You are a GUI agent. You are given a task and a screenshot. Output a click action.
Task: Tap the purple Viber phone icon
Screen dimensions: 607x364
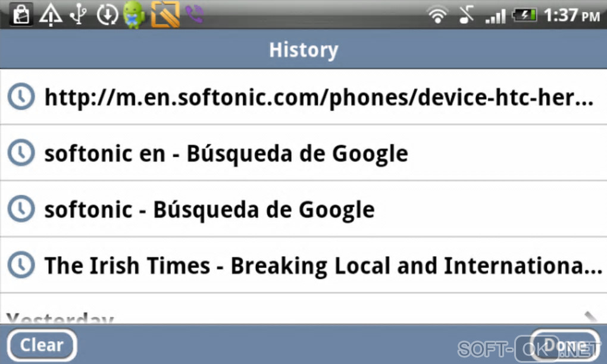tap(194, 14)
